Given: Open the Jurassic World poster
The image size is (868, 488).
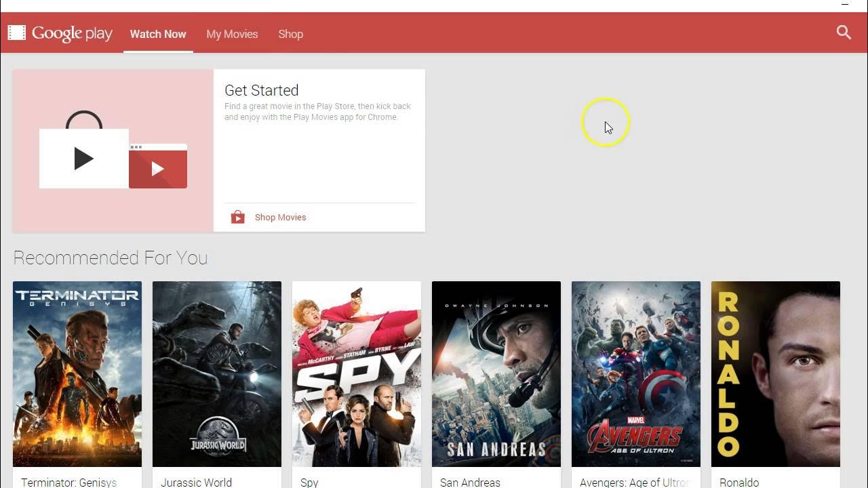Looking at the screenshot, I should (x=217, y=374).
